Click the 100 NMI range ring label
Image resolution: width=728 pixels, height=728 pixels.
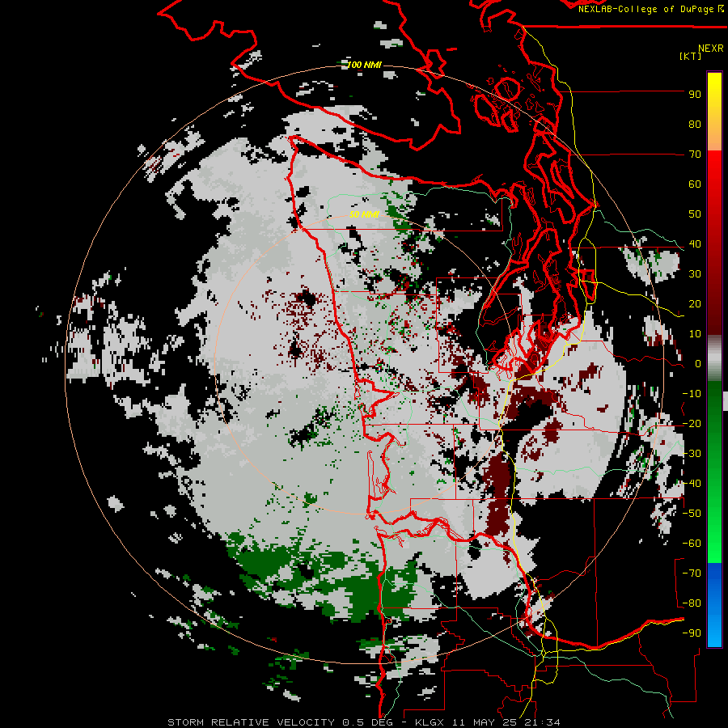[365, 65]
